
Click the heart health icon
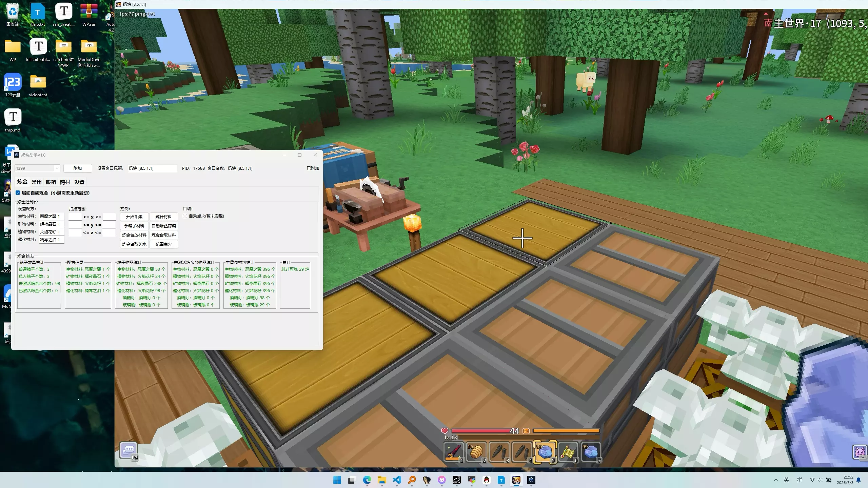[445, 431]
